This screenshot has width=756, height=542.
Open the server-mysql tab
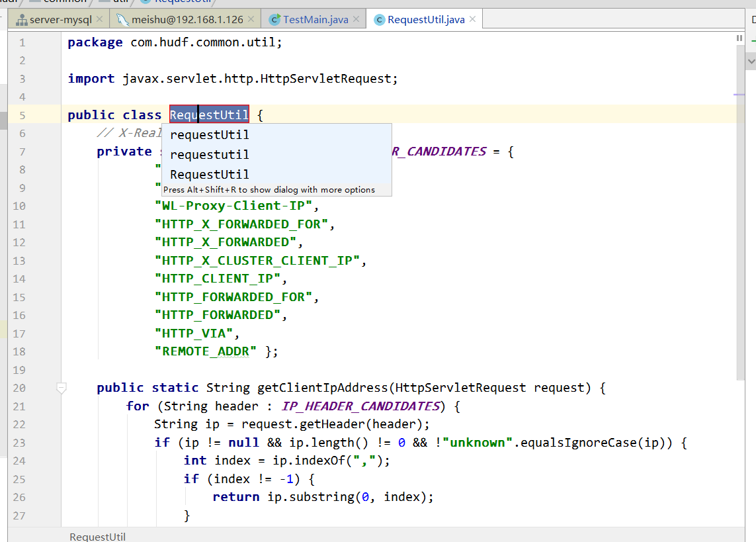(60, 20)
